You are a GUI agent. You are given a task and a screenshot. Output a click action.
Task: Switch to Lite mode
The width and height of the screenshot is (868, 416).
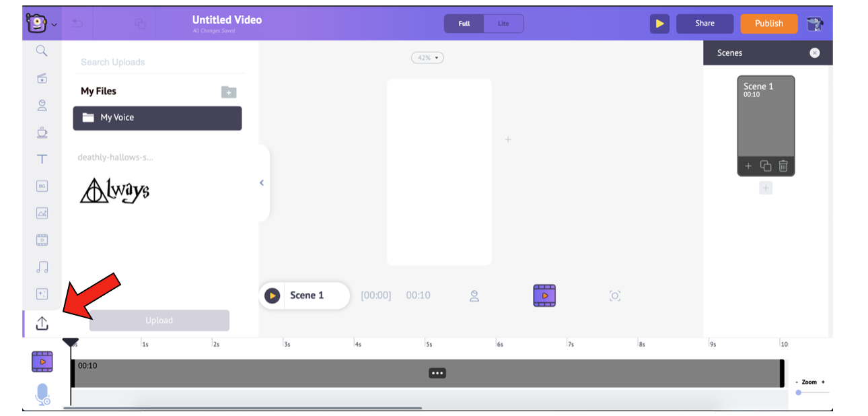(x=503, y=24)
